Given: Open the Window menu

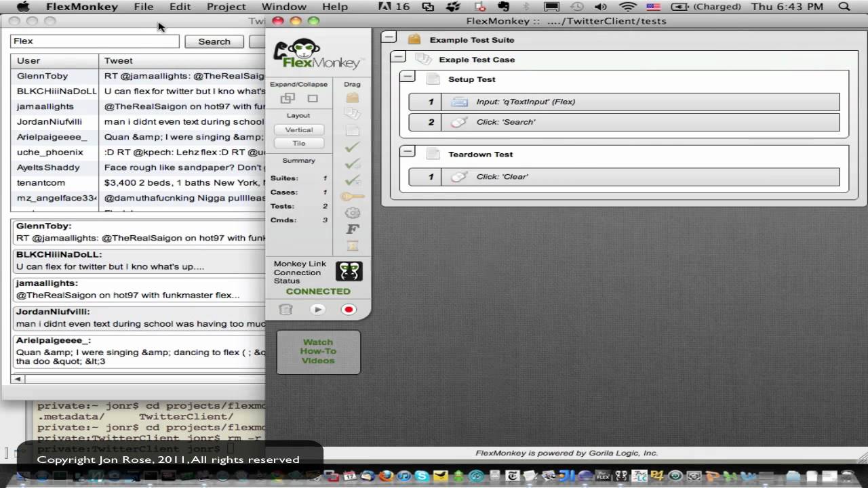Looking at the screenshot, I should pyautogui.click(x=283, y=7).
